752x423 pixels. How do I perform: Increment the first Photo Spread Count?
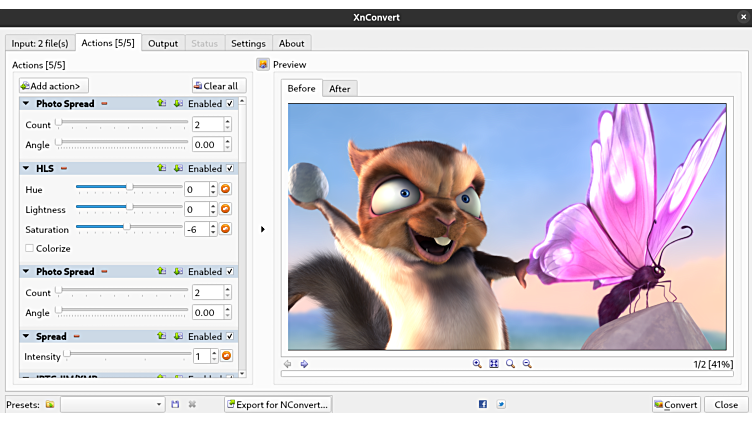pos(228,121)
